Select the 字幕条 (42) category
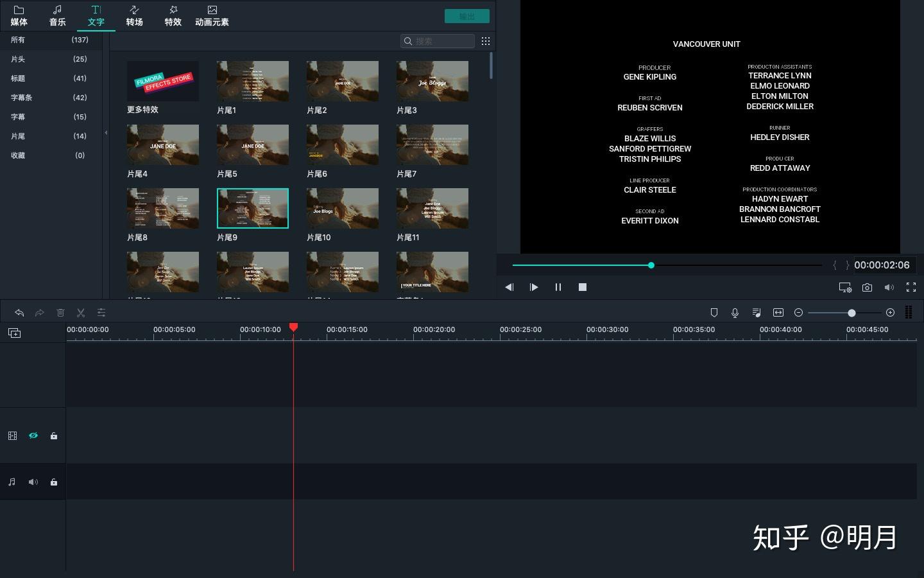Image resolution: width=924 pixels, height=578 pixels. 51,98
